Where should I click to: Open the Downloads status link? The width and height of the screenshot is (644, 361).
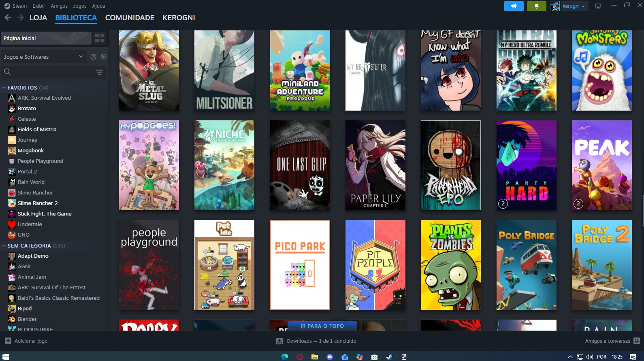pos(321,341)
